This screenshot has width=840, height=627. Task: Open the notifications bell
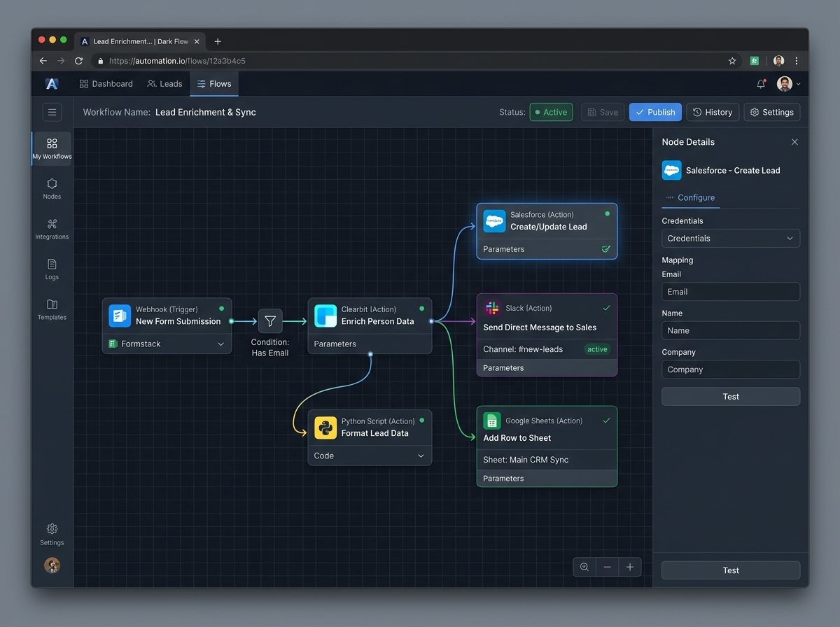[761, 84]
